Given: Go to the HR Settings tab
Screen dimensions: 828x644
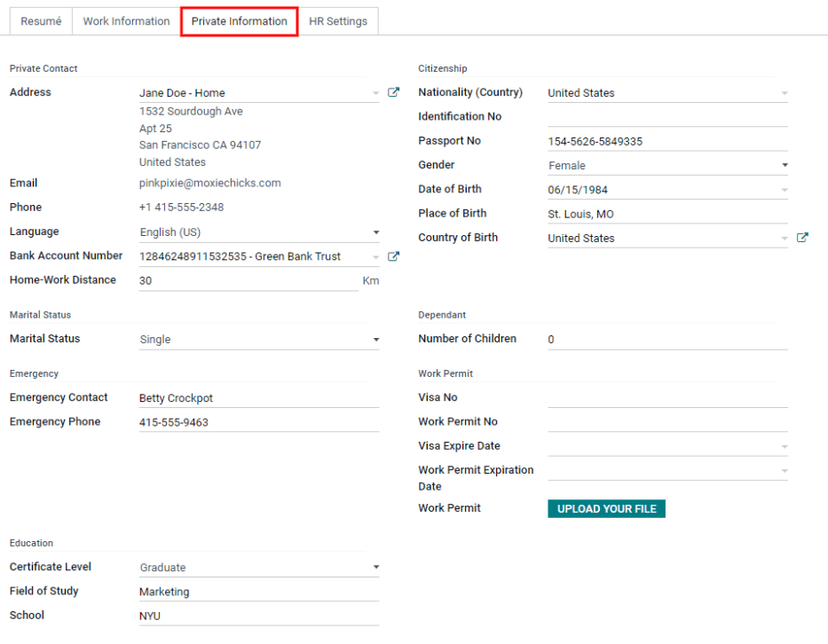Looking at the screenshot, I should [338, 21].
